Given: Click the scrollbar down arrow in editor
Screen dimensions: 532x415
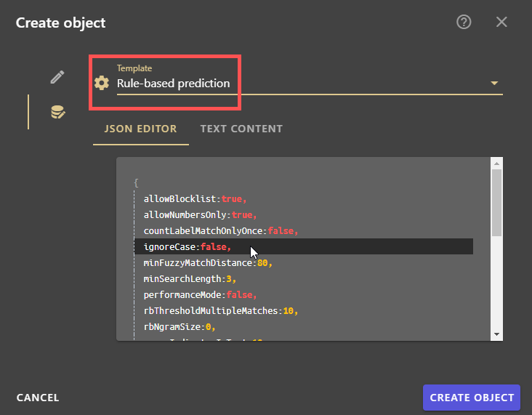Looking at the screenshot, I should pos(496,334).
